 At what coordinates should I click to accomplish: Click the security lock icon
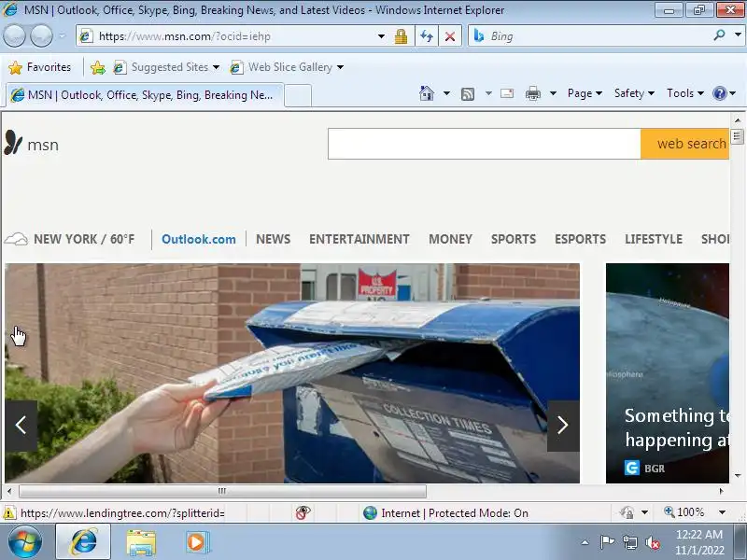click(401, 36)
